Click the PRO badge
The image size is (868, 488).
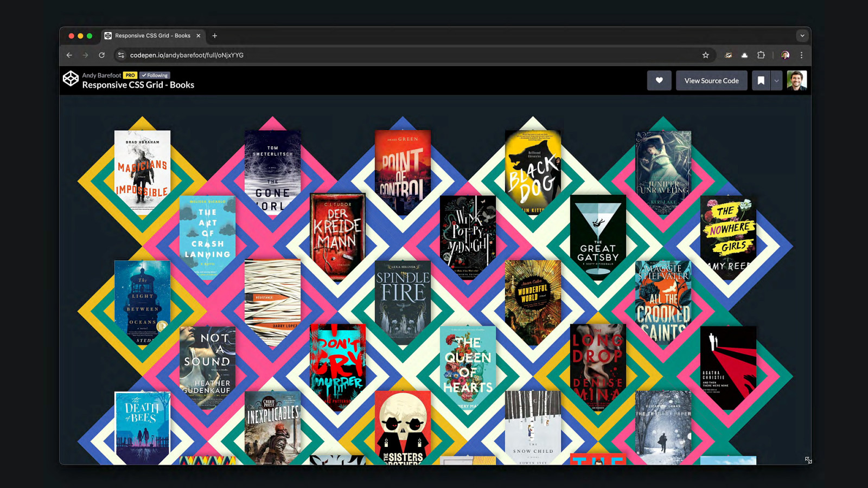(x=130, y=75)
